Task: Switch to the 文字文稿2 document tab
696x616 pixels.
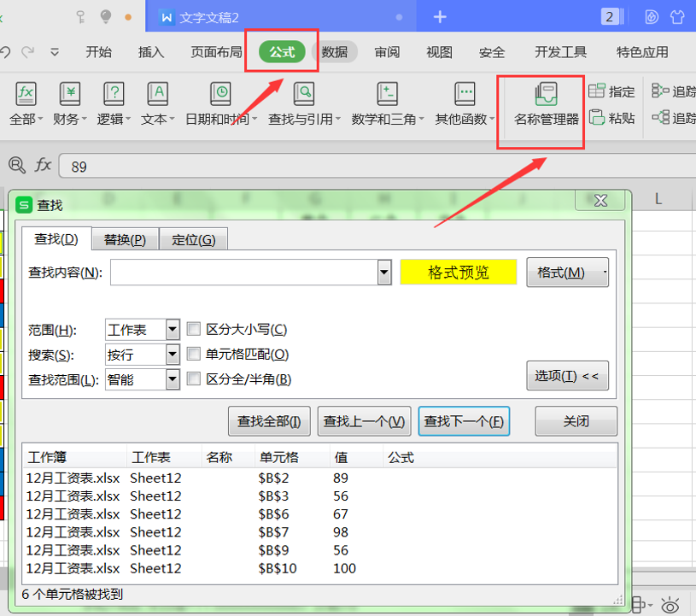Action: point(281,17)
